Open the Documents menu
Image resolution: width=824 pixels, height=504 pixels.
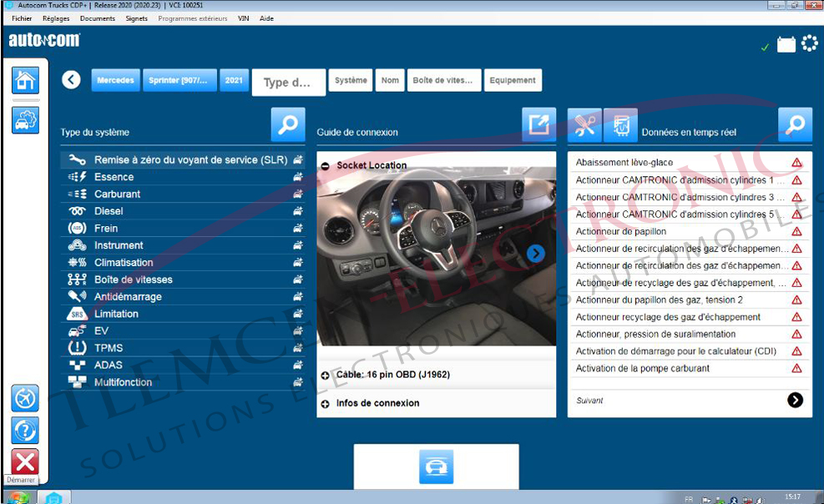(97, 18)
